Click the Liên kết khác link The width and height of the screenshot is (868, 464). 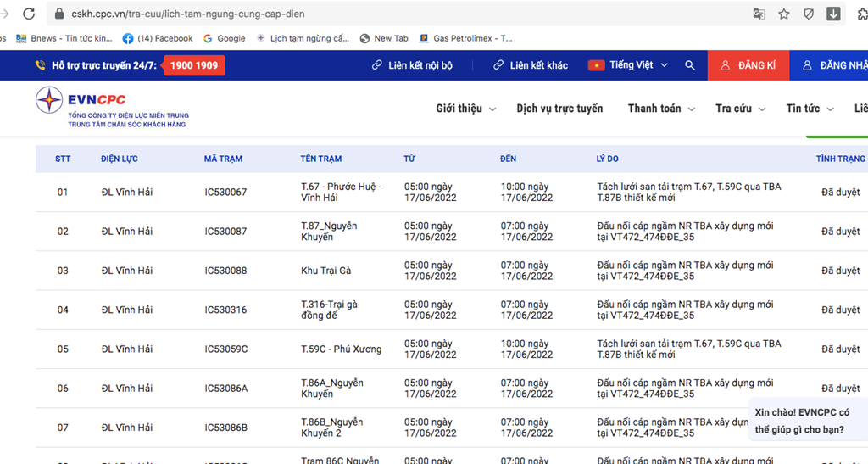point(531,65)
